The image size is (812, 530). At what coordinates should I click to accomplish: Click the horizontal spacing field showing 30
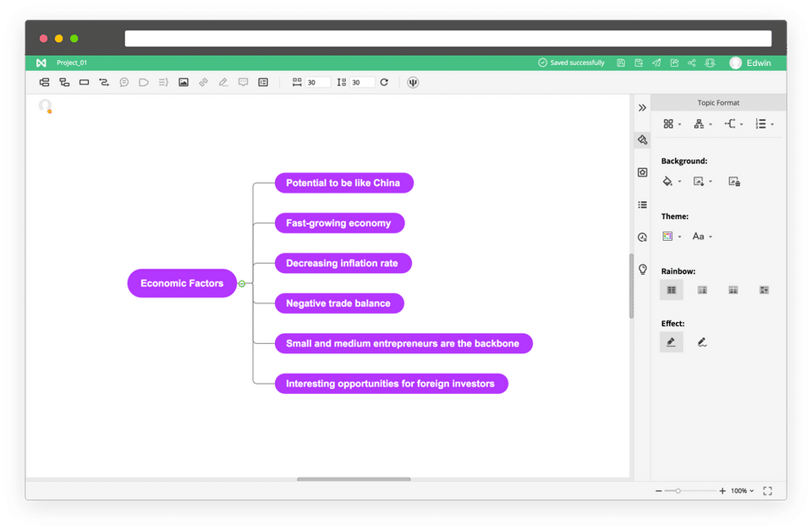pos(317,82)
